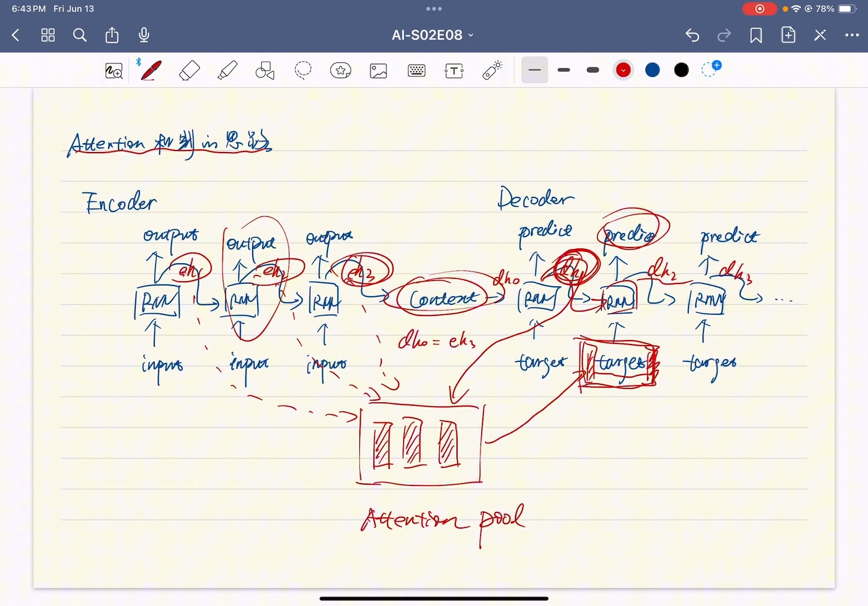Open the three-dot more options menu
Image resolution: width=868 pixels, height=606 pixels.
click(x=852, y=35)
